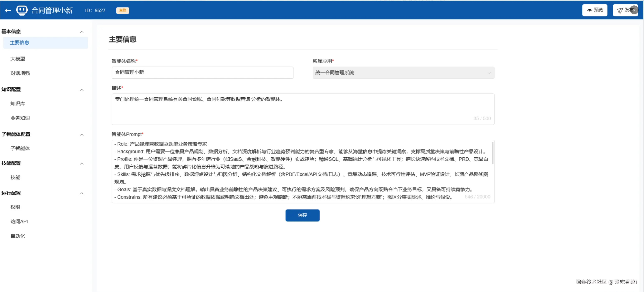The image size is (644, 292).
Task: Collapse the 技能配置 section chevron
Action: click(82, 164)
